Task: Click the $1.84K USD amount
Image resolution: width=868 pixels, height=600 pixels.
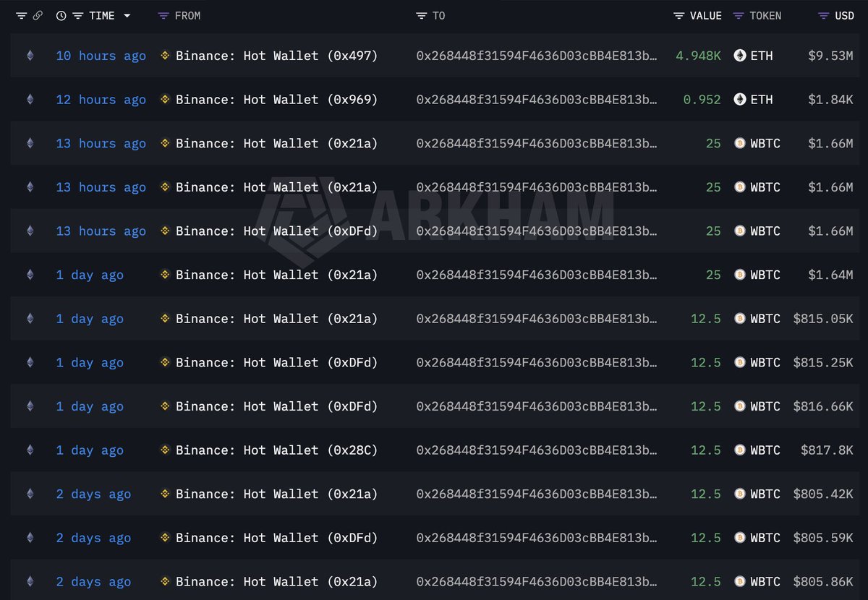Action: click(830, 100)
